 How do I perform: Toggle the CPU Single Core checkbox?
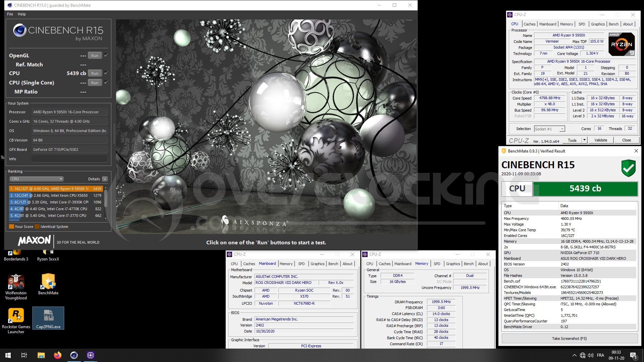click(x=106, y=82)
